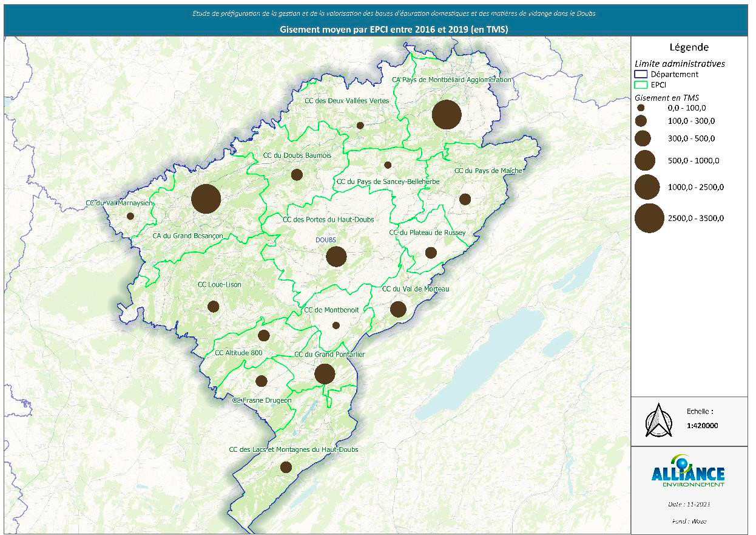The image size is (756, 535).
Task: Click the circle marker in CC du Val de Morteau
Action: 399,310
